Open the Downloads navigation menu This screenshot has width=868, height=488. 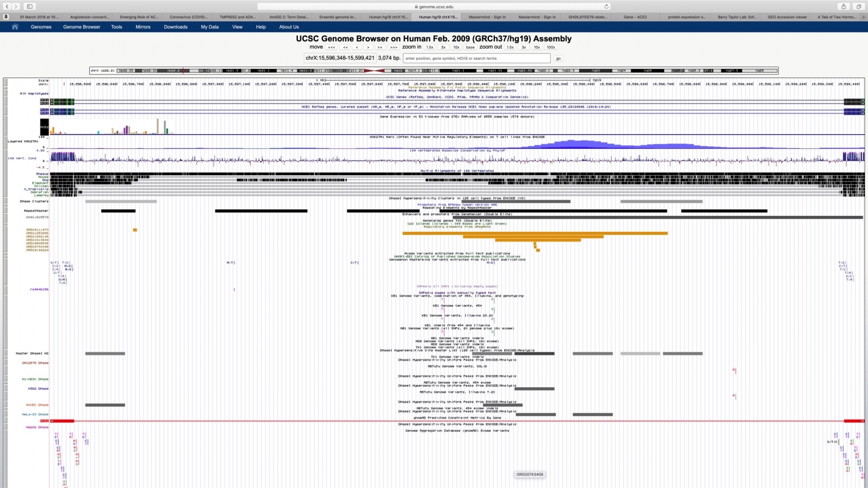pos(176,27)
